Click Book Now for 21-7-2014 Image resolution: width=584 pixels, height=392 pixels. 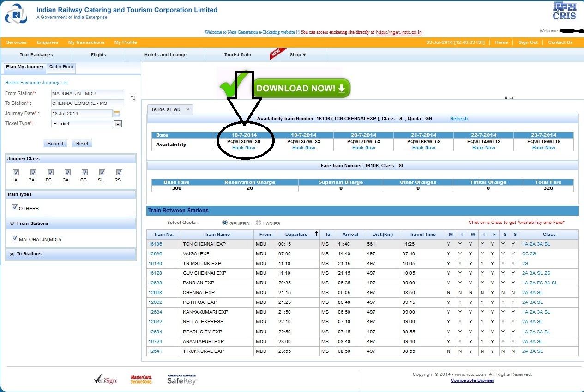point(424,148)
